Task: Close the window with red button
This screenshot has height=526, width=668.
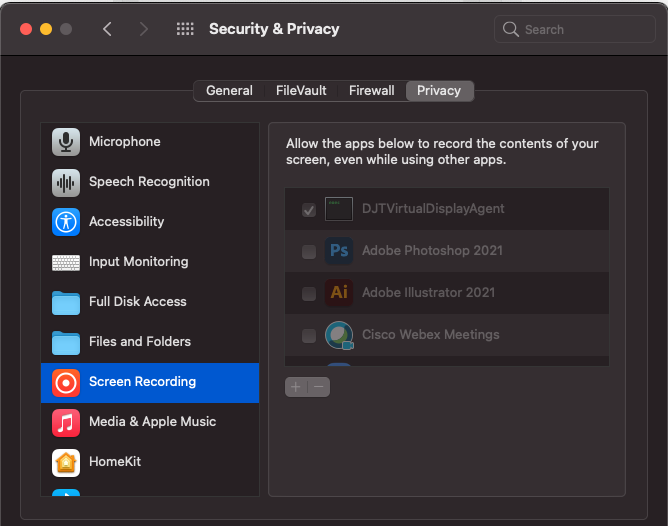Action: (26, 29)
